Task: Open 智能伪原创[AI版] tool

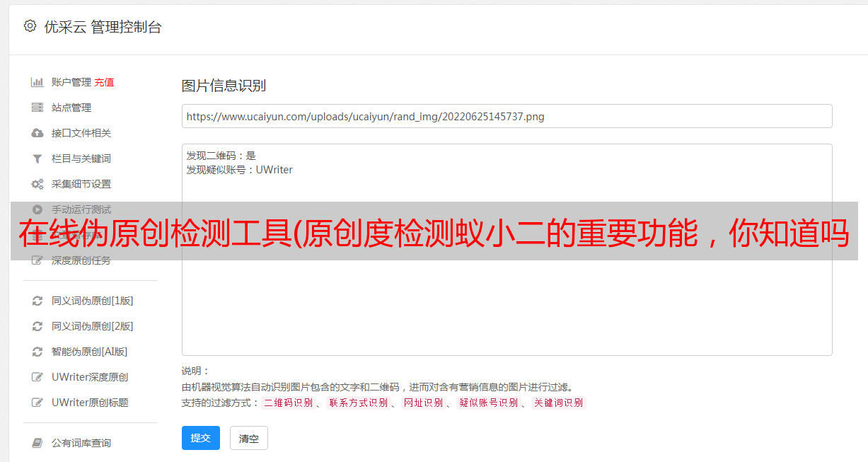Action: 89,352
